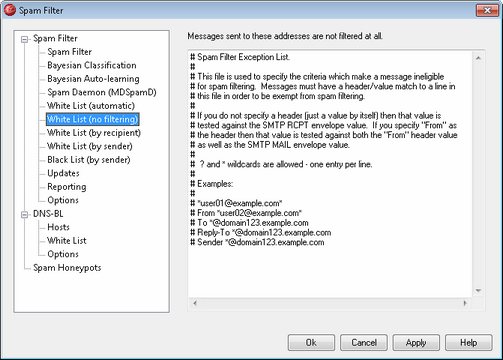Click the Cancel button
503x360 pixels.
point(364,343)
